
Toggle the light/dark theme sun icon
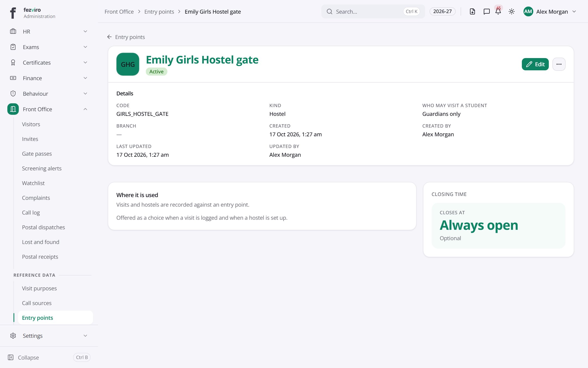(x=512, y=11)
